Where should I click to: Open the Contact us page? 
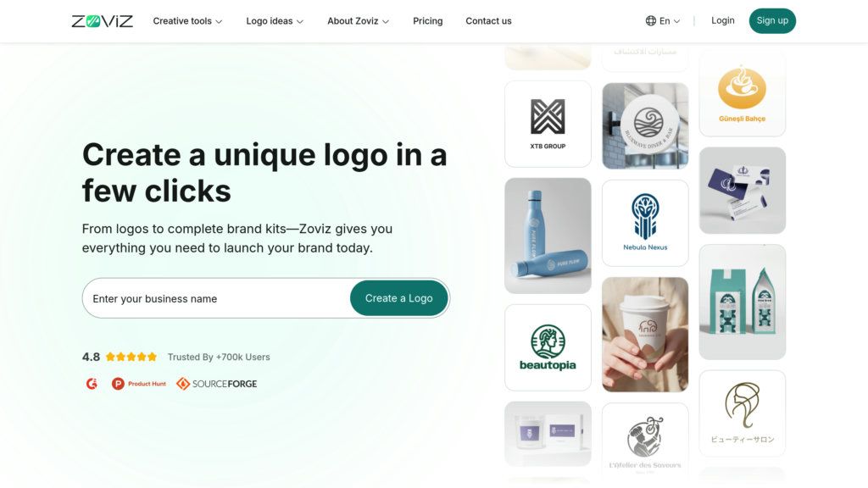pyautogui.click(x=488, y=21)
